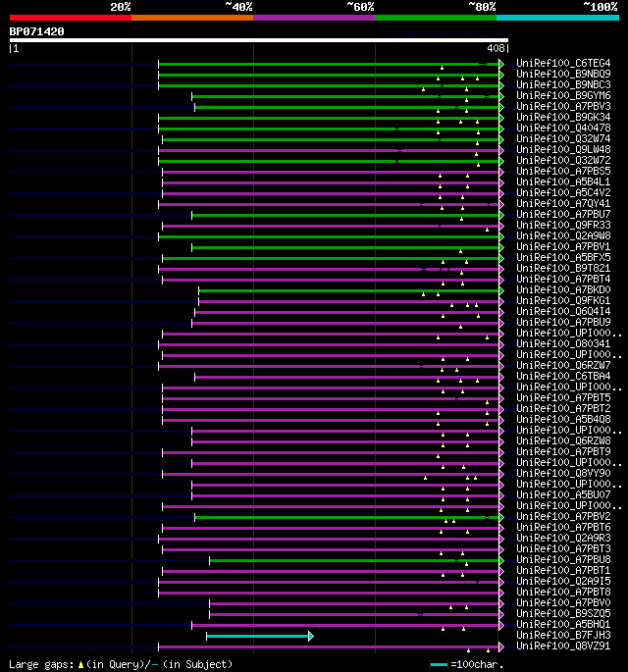Select the UniRef100_A7PBS5 label

pyautogui.click(x=563, y=171)
